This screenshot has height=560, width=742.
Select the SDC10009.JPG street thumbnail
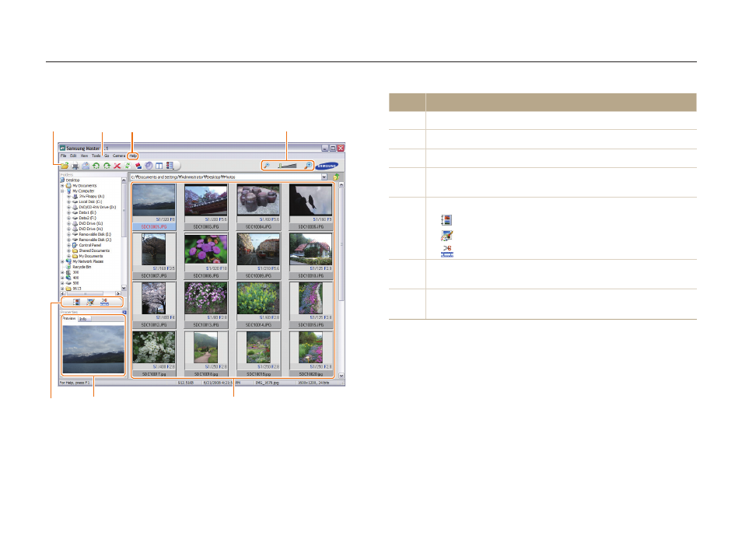pos(258,256)
